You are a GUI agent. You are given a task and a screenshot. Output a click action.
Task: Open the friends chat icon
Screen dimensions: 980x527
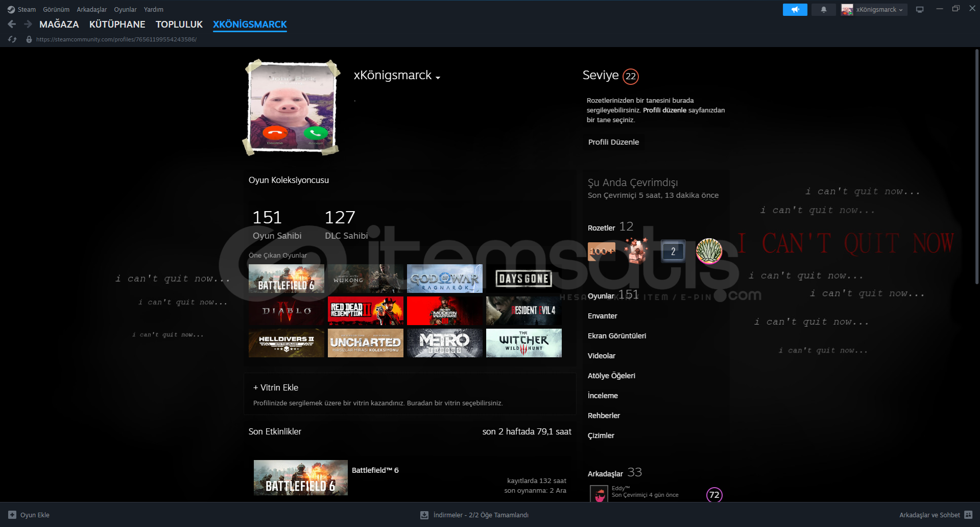tap(969, 515)
